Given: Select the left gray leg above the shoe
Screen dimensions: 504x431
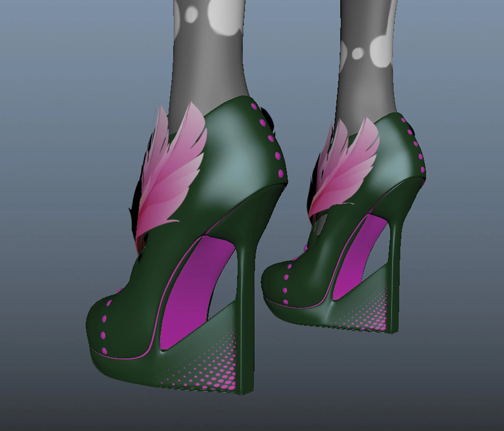Looking at the screenshot, I should click(x=207, y=73).
